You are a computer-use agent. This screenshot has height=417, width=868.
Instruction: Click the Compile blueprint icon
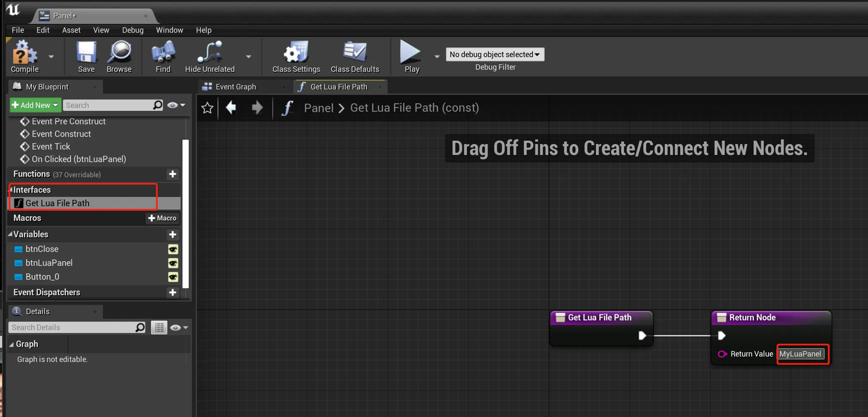click(25, 52)
